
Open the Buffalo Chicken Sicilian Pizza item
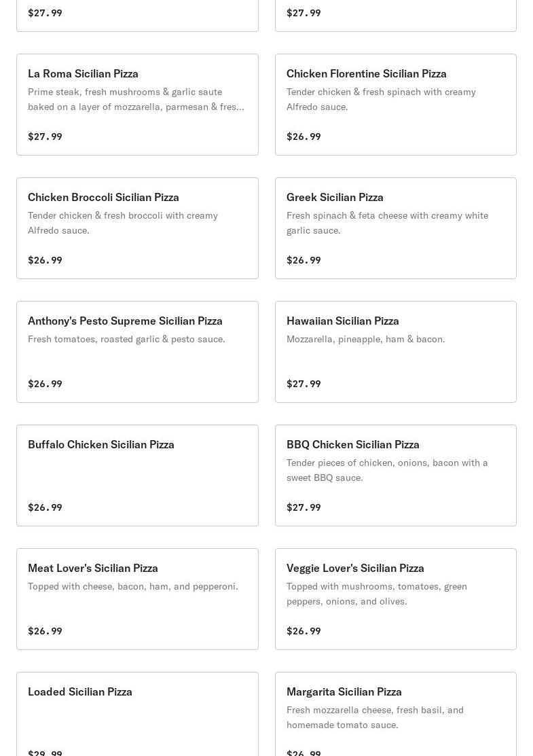point(101,444)
